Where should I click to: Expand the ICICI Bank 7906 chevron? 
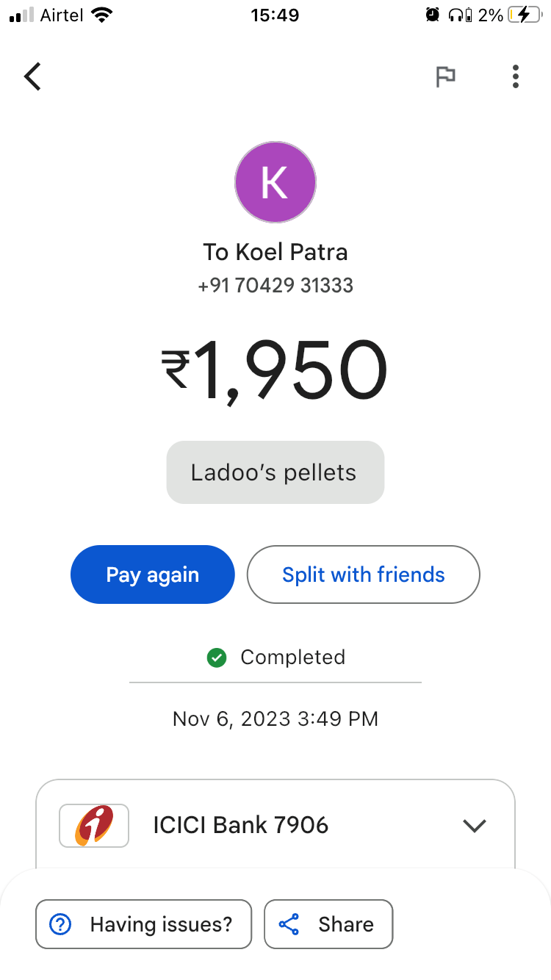[x=475, y=826]
